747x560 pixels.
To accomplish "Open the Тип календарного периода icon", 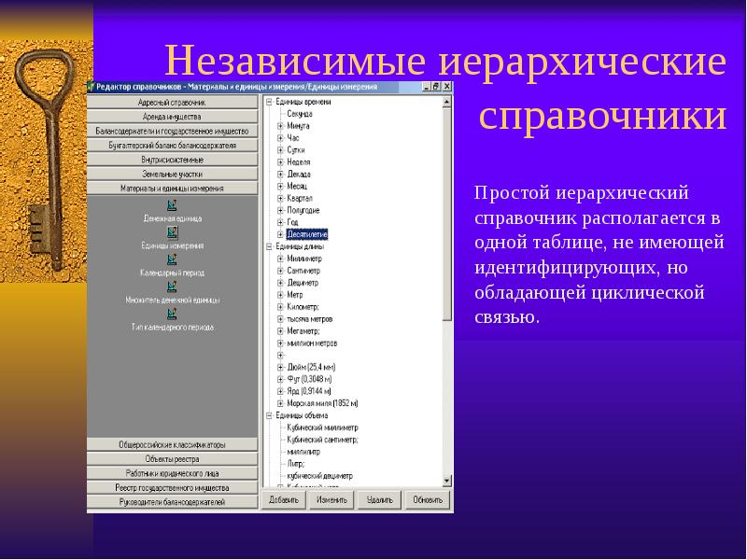I will pyautogui.click(x=172, y=315).
